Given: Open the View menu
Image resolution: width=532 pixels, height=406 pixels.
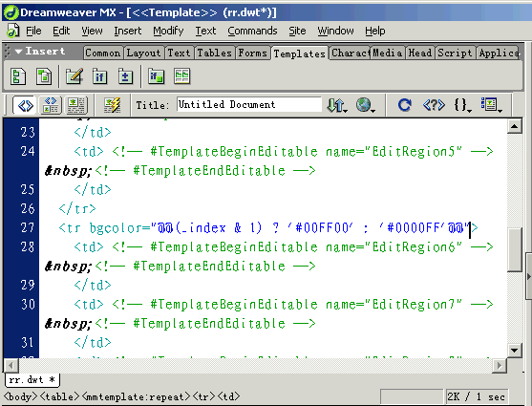Looking at the screenshot, I should (x=92, y=31).
